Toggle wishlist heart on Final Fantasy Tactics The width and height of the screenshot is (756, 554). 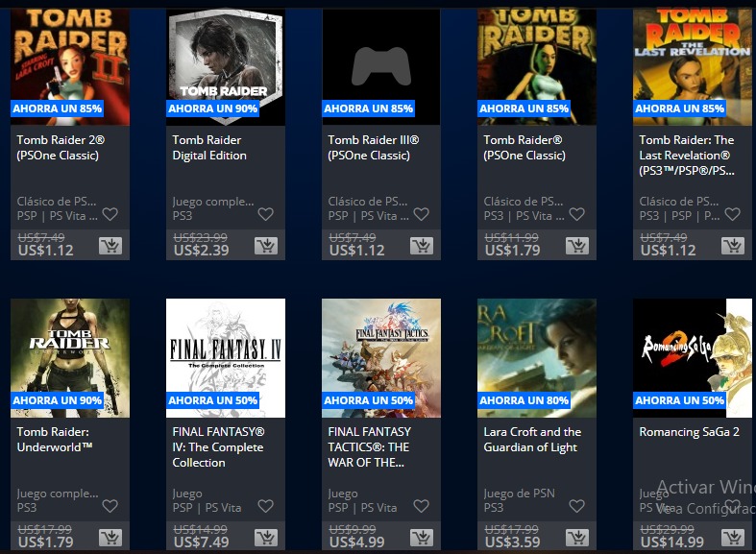pyautogui.click(x=422, y=506)
